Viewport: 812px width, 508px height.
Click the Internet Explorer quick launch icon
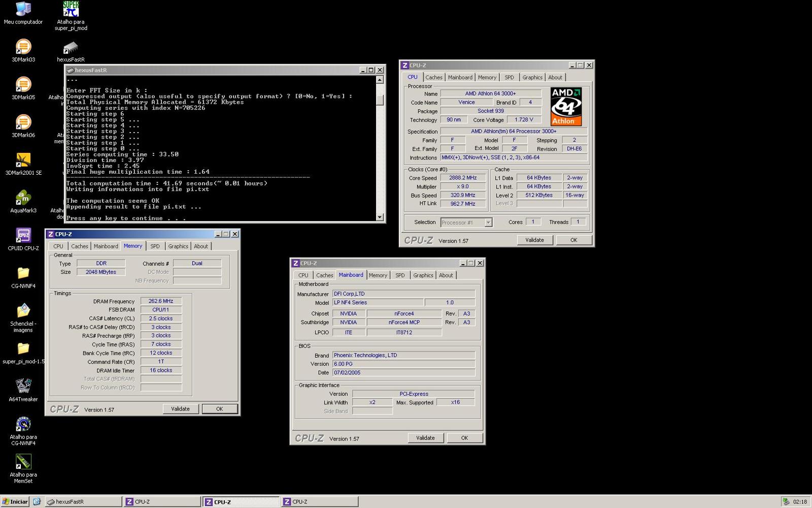point(37,501)
